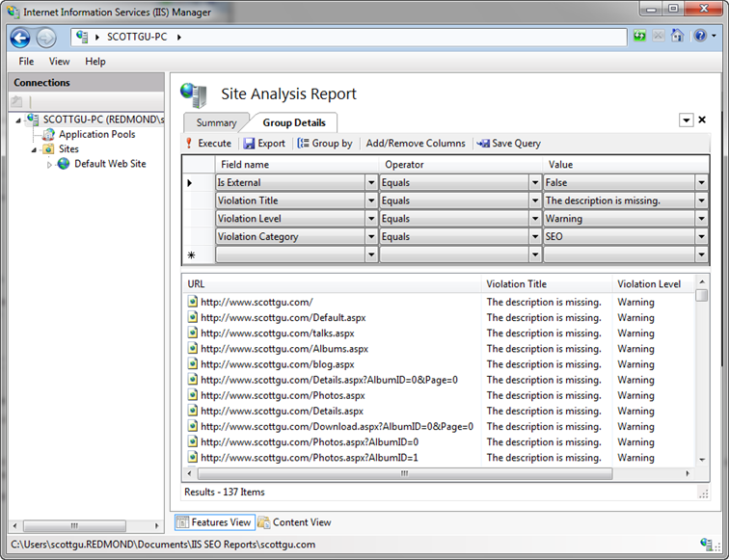Open the Help question mark icon
The width and height of the screenshot is (729, 560).
(x=700, y=36)
